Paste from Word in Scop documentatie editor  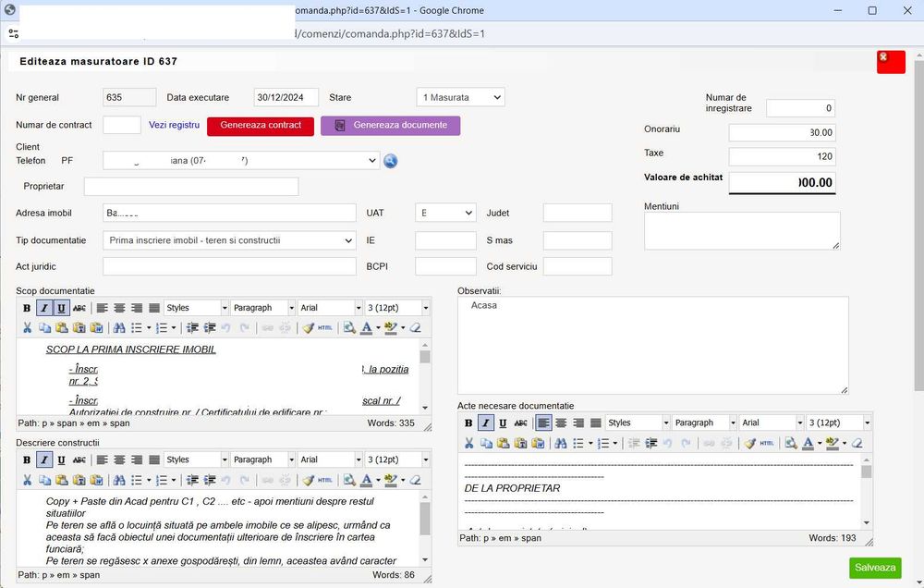(x=97, y=328)
